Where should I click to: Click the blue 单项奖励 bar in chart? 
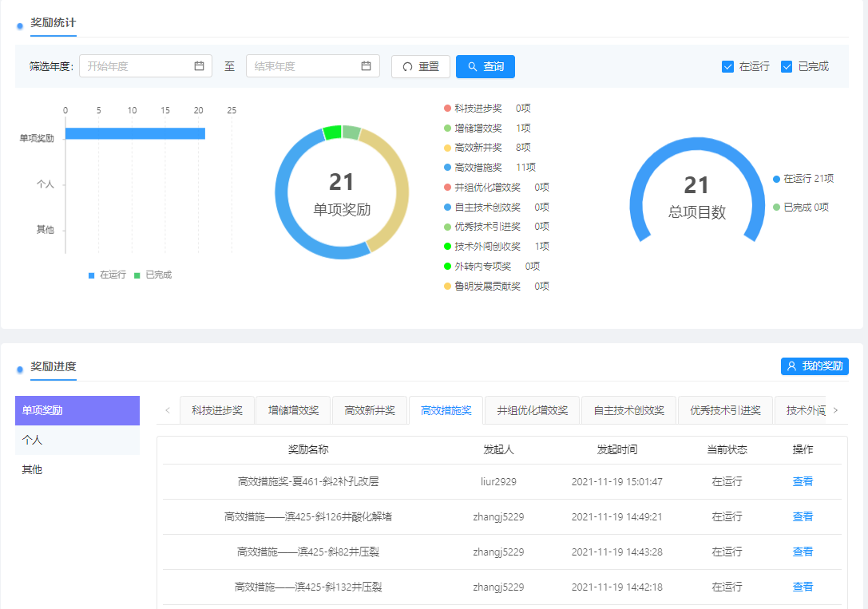coord(135,133)
